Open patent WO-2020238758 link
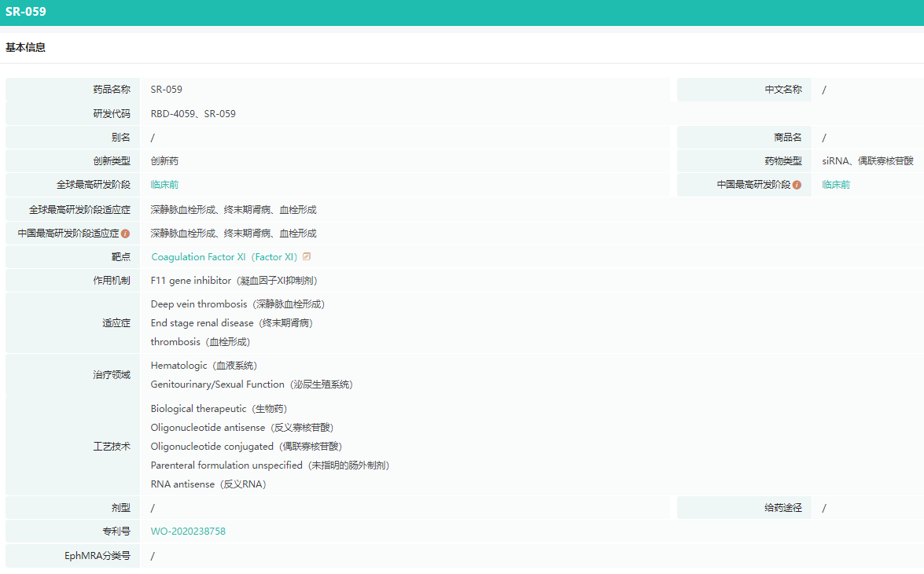Image resolution: width=924 pixels, height=574 pixels. [x=188, y=532]
